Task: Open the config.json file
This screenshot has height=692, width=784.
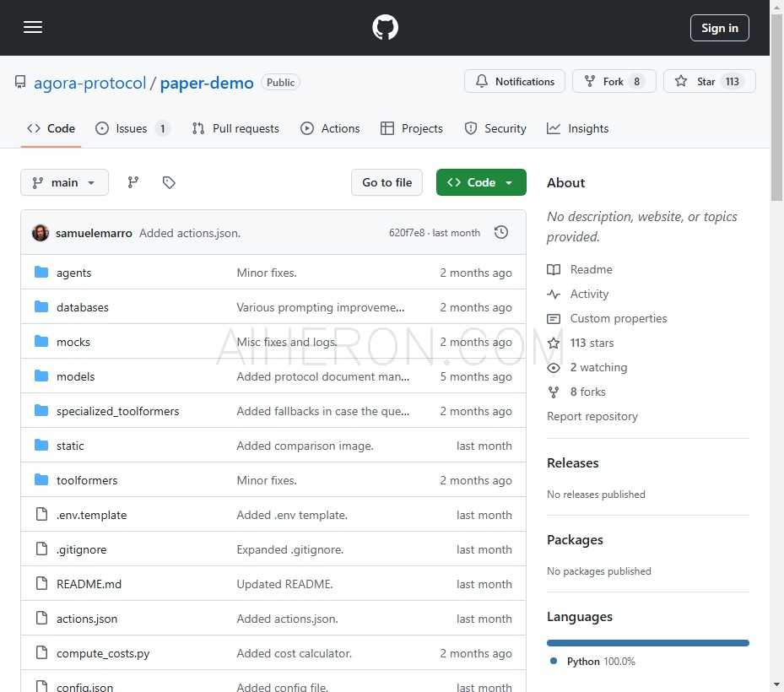Action: (x=85, y=686)
